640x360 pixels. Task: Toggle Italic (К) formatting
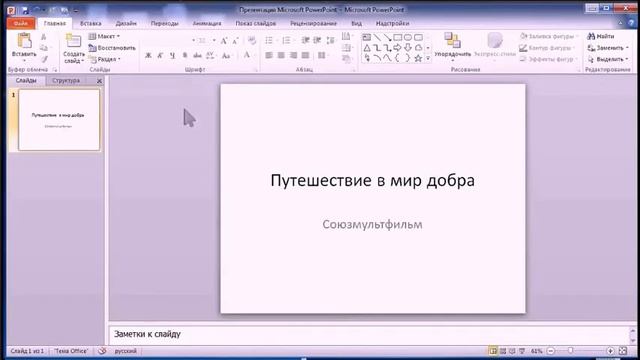pyautogui.click(x=160, y=56)
